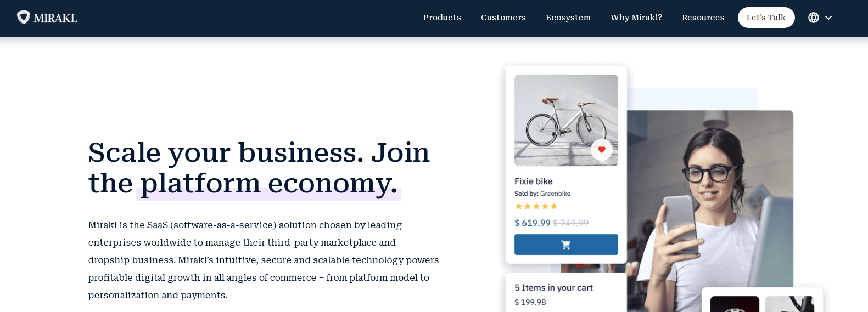Expand the chevron next to the globe
Viewport: 868px width, 312px height.
tap(828, 18)
